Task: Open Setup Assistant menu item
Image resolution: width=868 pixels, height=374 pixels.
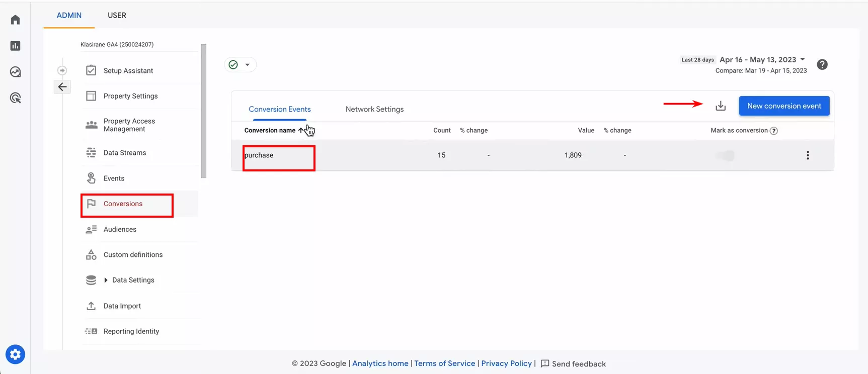Action: click(x=128, y=70)
